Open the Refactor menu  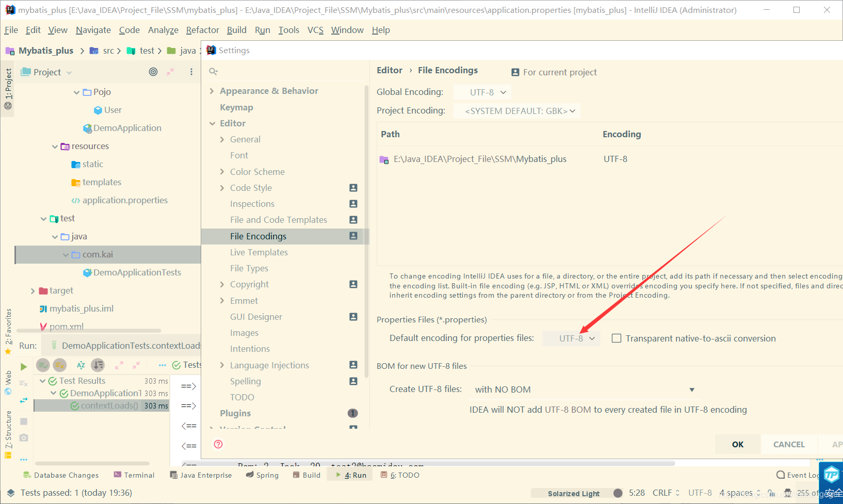[x=202, y=30]
